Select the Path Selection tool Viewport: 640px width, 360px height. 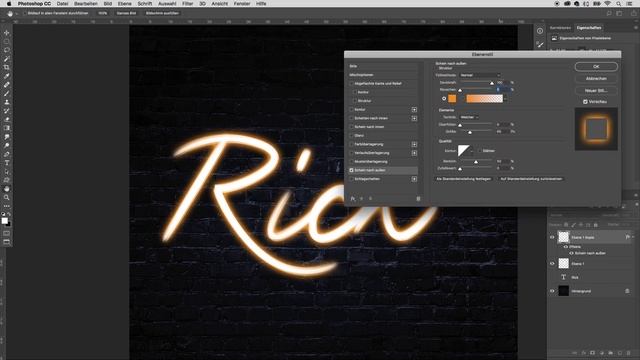(x=7, y=171)
